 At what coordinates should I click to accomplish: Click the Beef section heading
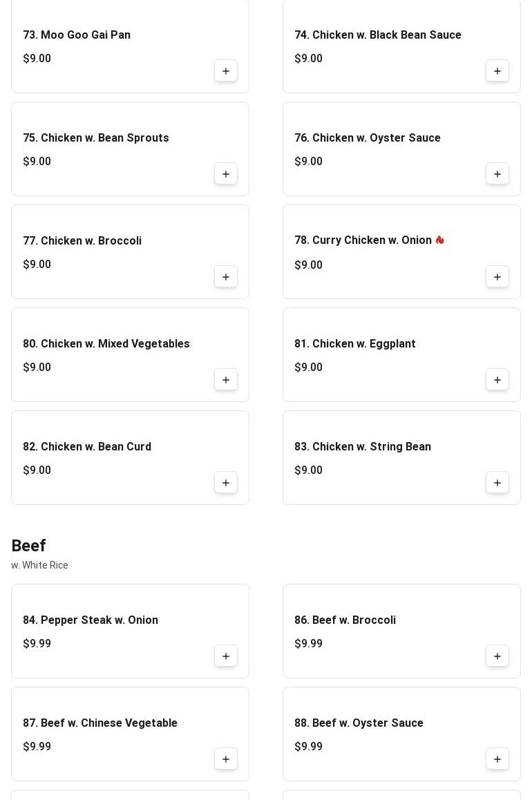tap(28, 545)
